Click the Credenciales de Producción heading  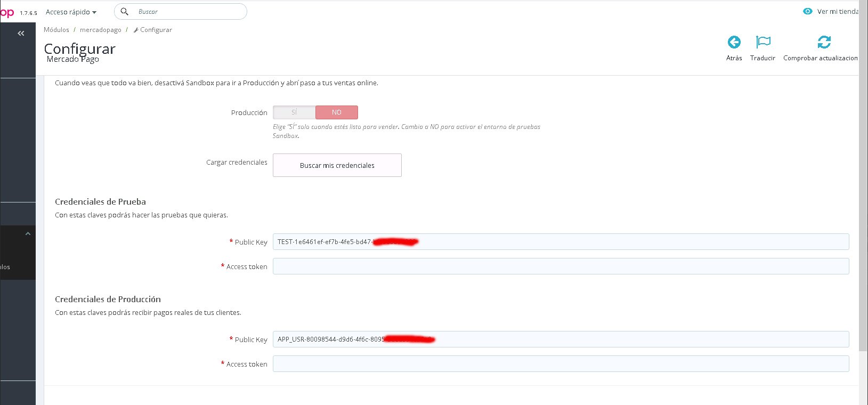click(108, 299)
